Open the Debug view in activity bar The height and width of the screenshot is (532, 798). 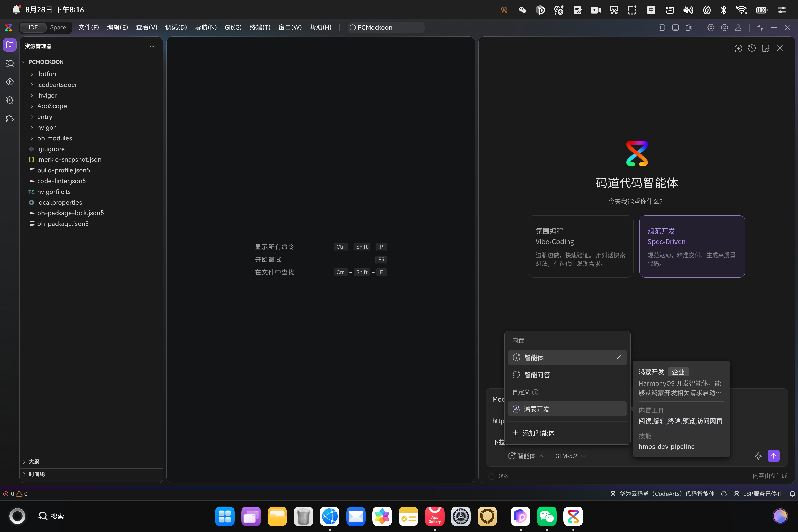click(9, 100)
